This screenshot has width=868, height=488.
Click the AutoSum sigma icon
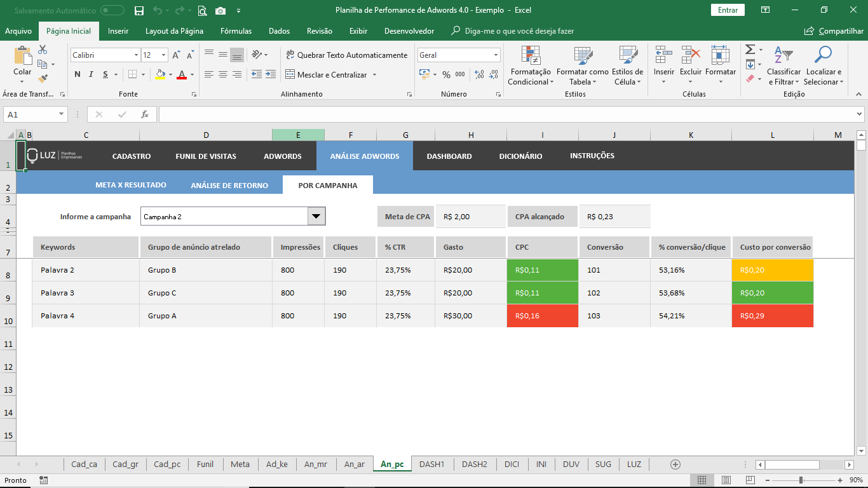pyautogui.click(x=750, y=50)
